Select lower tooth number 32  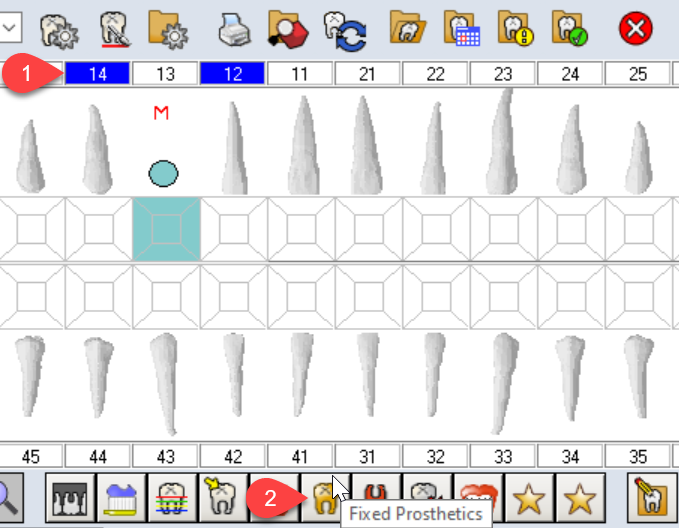[x=435, y=456]
